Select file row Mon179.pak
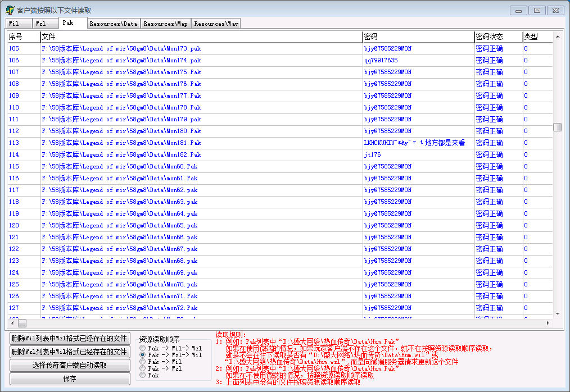This screenshot has width=570, height=392. (280, 119)
